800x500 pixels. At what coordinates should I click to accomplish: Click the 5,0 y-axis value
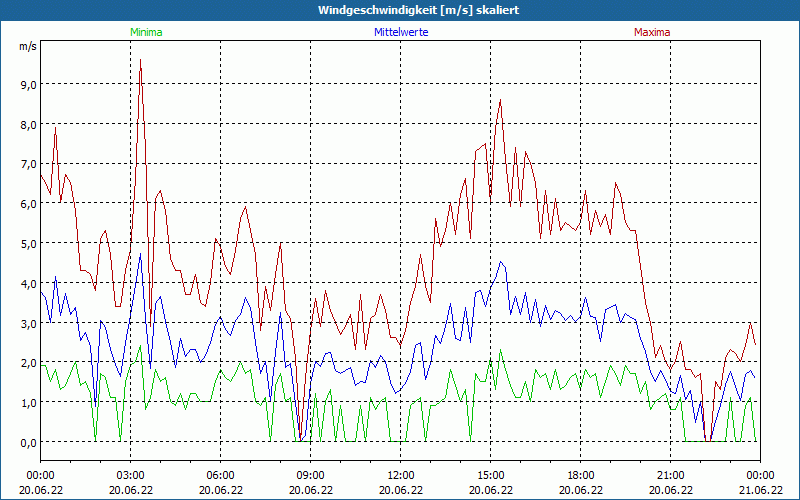pos(29,244)
